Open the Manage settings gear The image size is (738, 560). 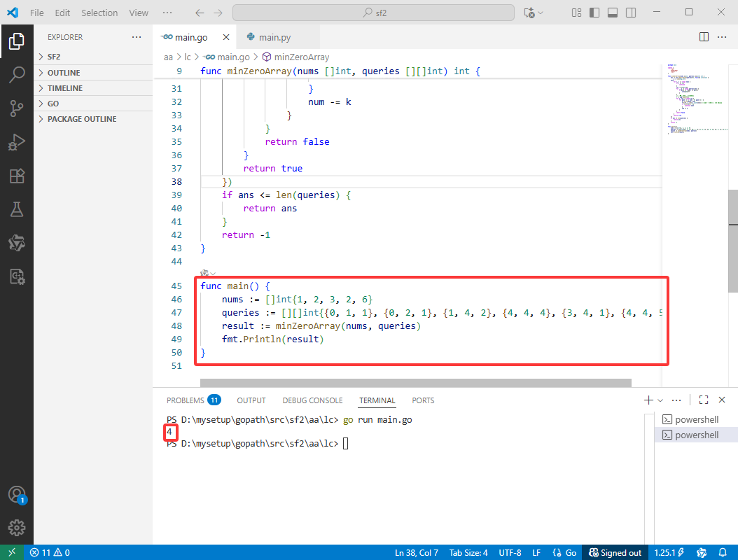(17, 528)
